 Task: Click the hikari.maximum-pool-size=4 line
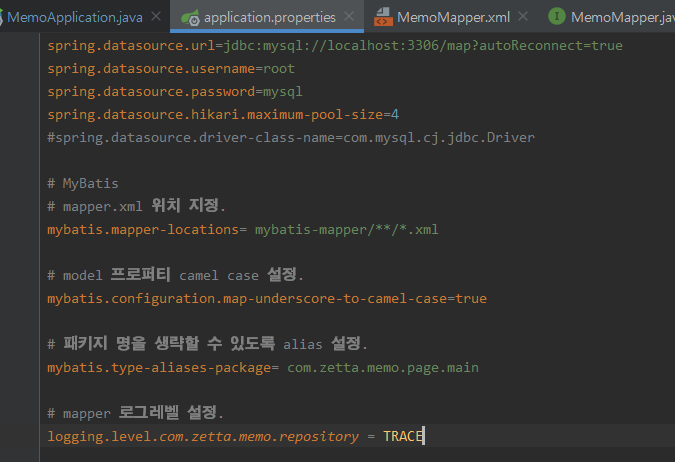pyautogui.click(x=223, y=115)
